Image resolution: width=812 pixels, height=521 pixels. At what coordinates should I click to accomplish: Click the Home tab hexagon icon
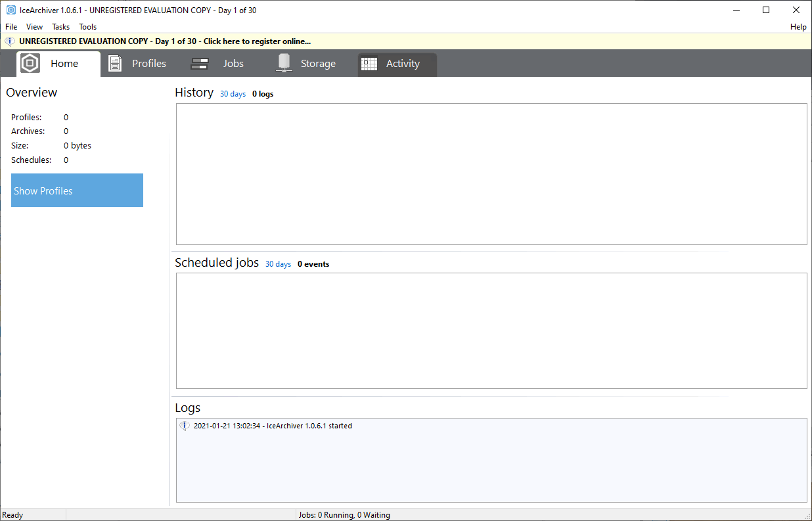(x=30, y=64)
